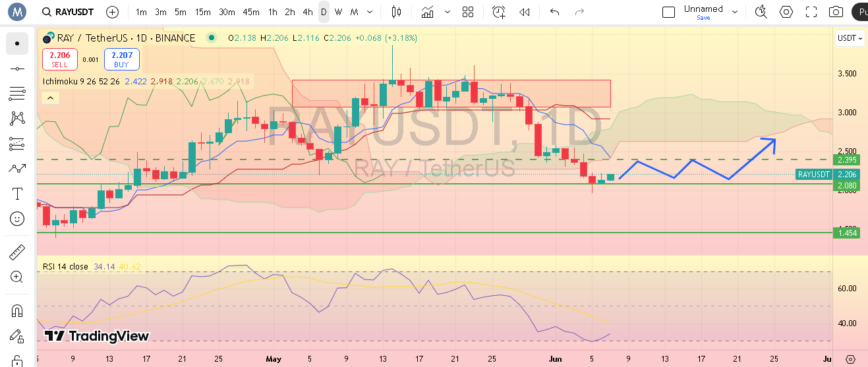The width and height of the screenshot is (868, 367).
Task: Expand the time interval dropdown chevron
Action: [x=369, y=12]
